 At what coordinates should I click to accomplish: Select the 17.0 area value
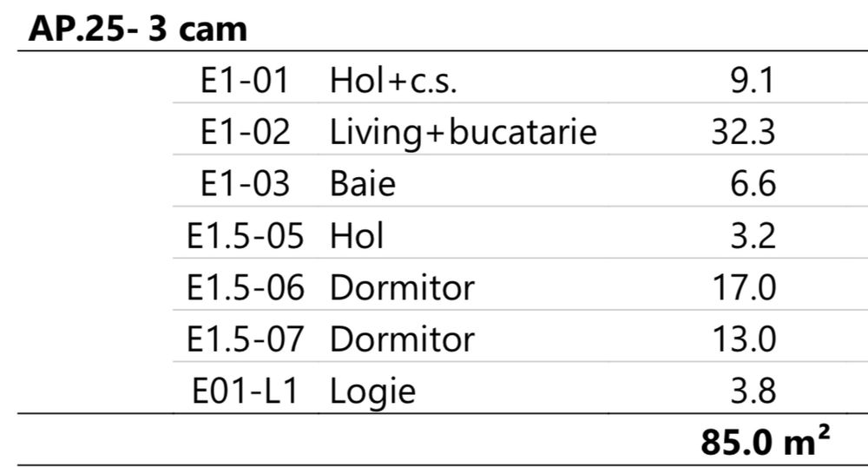click(x=740, y=287)
